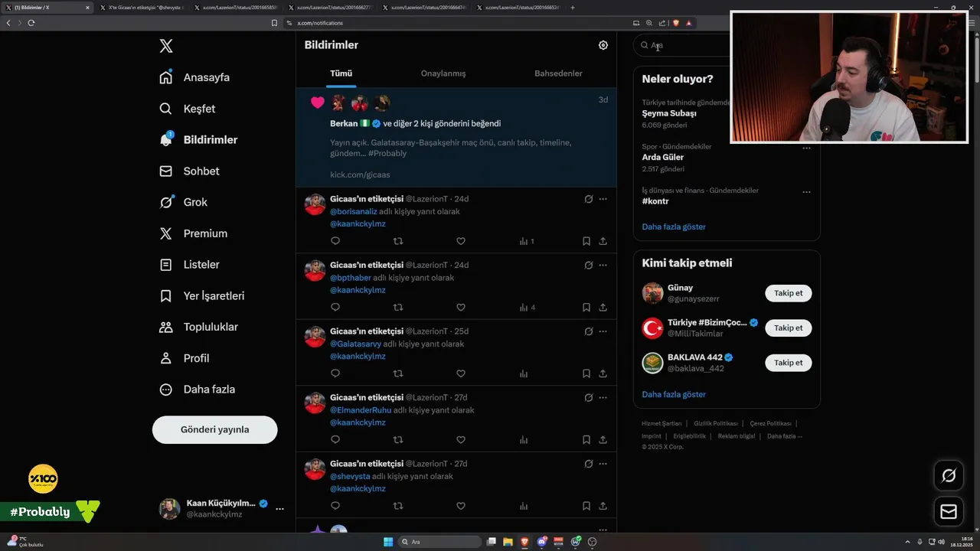
Task: Open Bildirimler in the sidebar
Action: [x=198, y=140]
